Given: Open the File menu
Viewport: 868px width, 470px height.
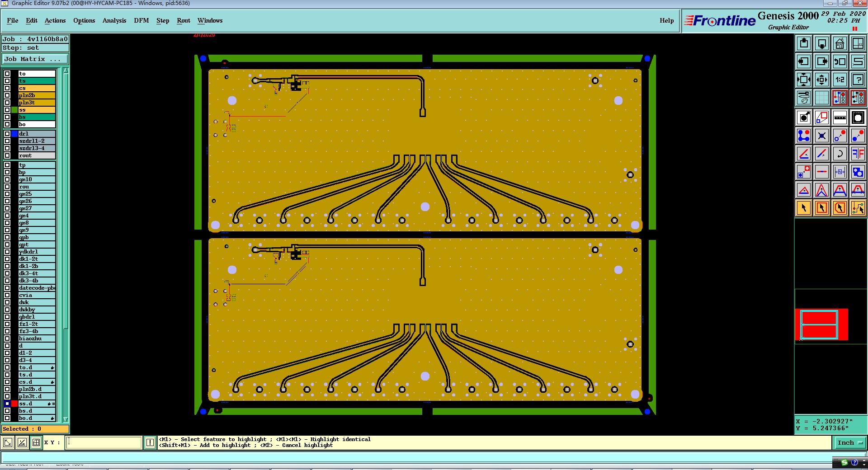Looking at the screenshot, I should coord(13,20).
